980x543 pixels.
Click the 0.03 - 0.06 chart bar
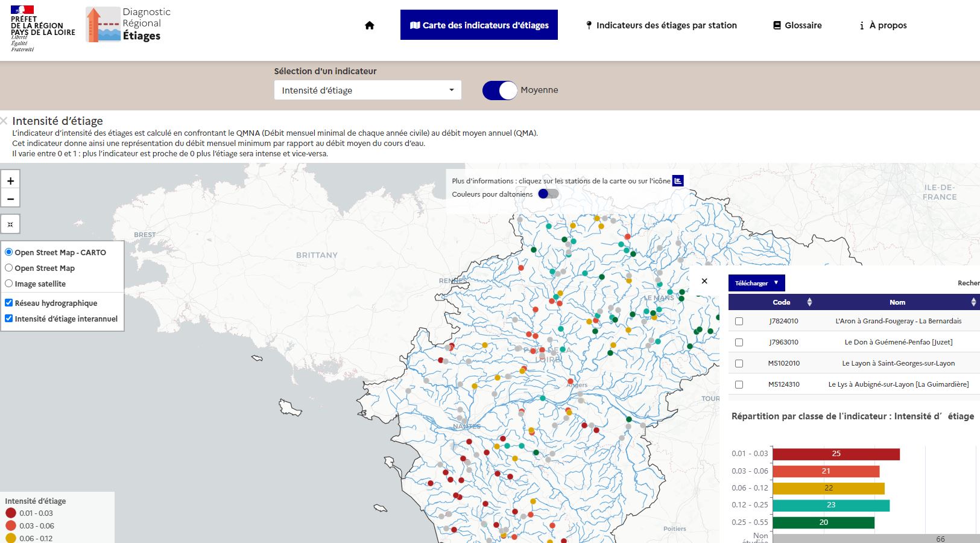click(826, 471)
